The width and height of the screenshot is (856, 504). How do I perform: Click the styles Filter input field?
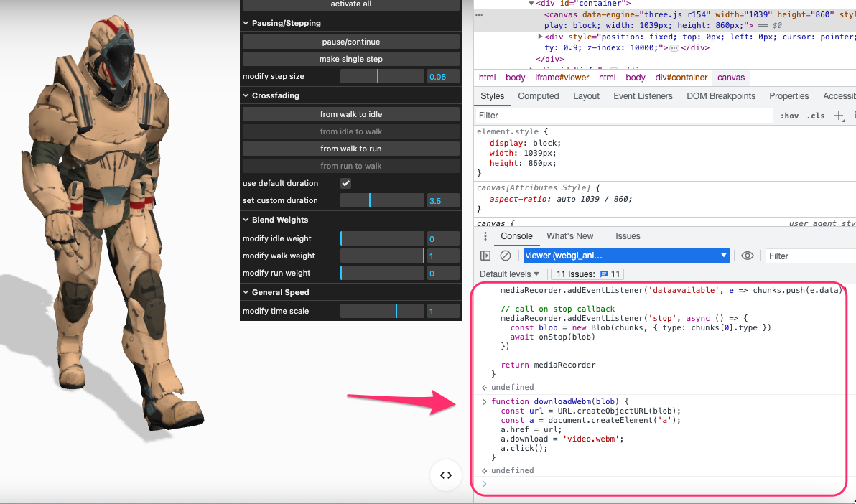coord(623,116)
